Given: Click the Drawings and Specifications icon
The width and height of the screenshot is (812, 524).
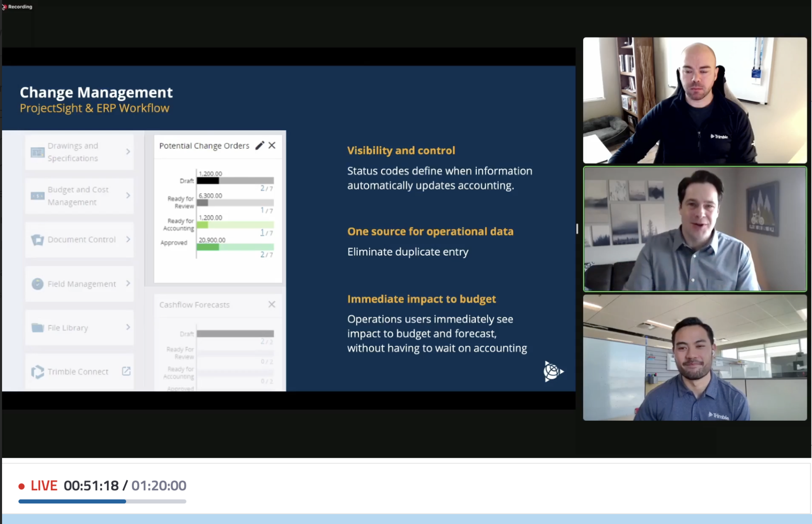Looking at the screenshot, I should (x=37, y=152).
